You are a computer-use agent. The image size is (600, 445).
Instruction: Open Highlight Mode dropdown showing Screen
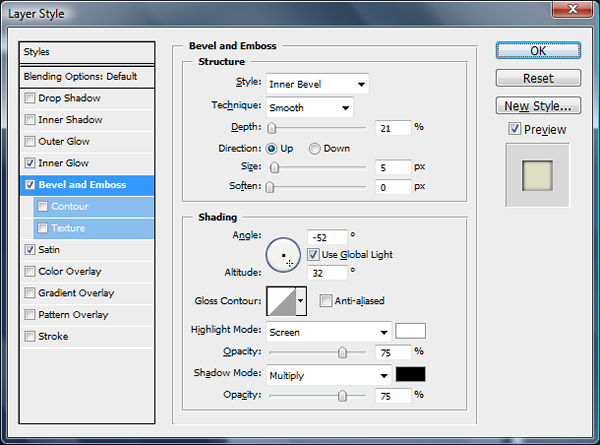click(x=328, y=332)
